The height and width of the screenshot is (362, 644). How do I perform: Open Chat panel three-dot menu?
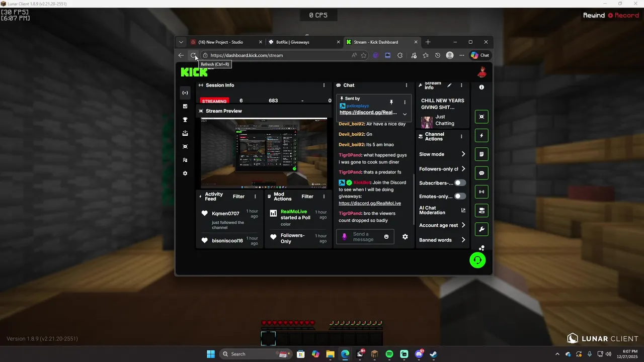(407, 85)
